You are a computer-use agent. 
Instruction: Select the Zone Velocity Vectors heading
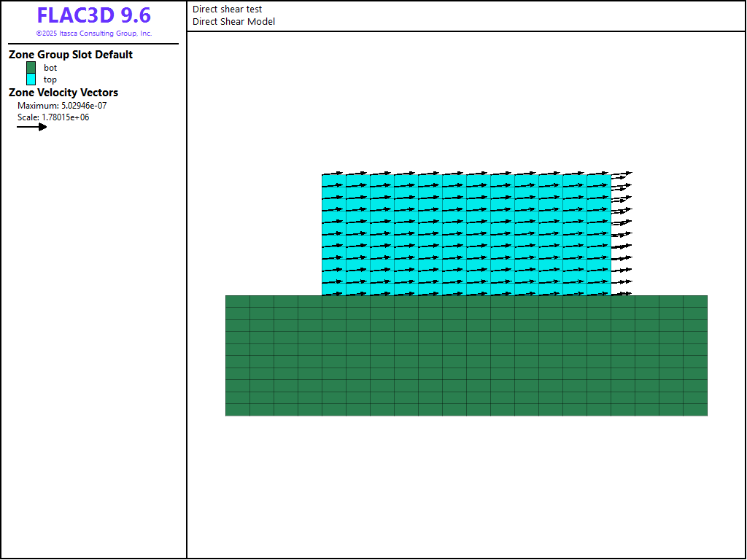pos(63,93)
